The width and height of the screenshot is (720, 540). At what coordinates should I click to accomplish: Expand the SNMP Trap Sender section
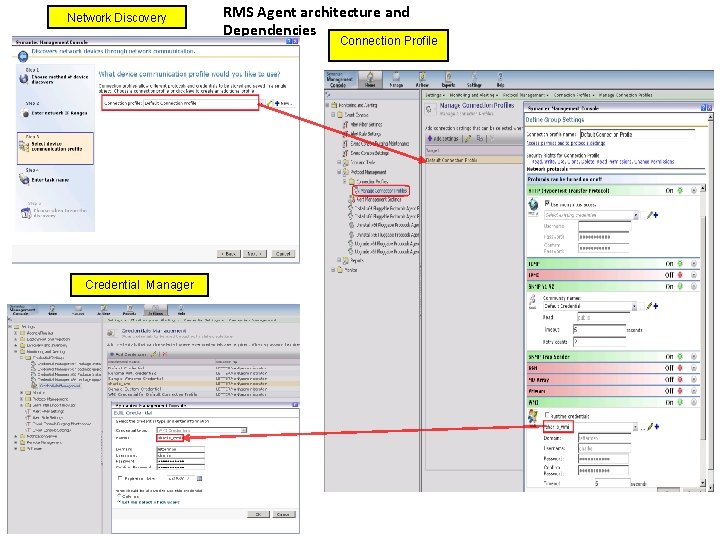694,356
